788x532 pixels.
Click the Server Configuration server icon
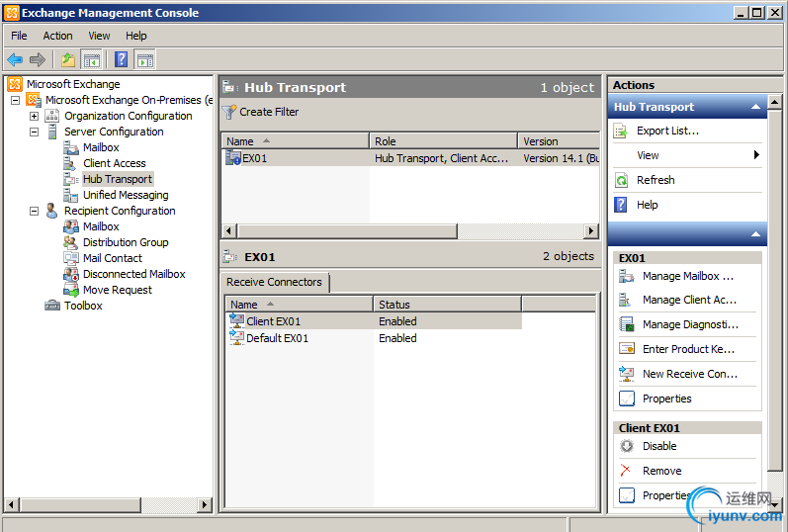pos(52,132)
